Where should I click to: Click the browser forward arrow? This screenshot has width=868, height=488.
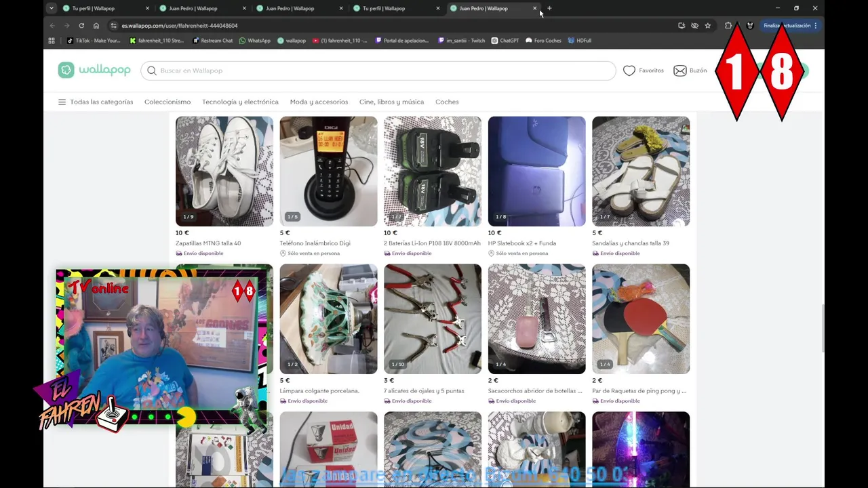click(x=66, y=26)
